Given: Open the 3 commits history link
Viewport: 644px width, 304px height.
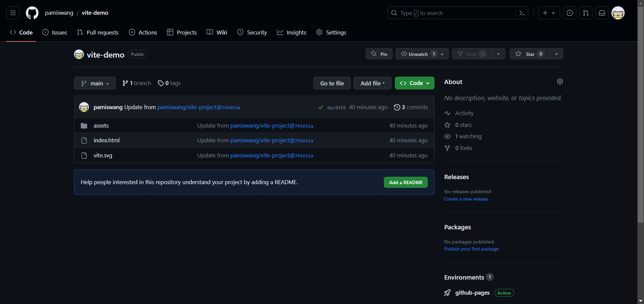Looking at the screenshot, I should [411, 107].
